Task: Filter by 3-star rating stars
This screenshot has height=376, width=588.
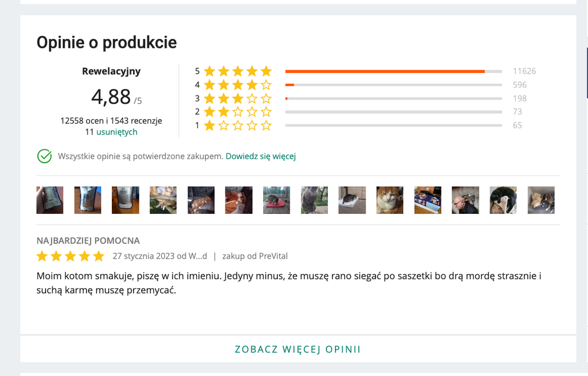Action: pos(237,98)
